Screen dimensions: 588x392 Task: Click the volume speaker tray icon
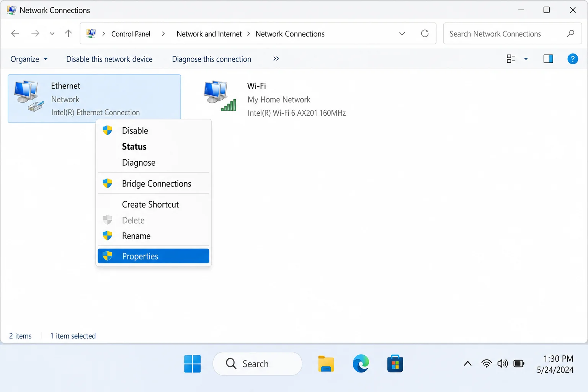pyautogui.click(x=503, y=364)
